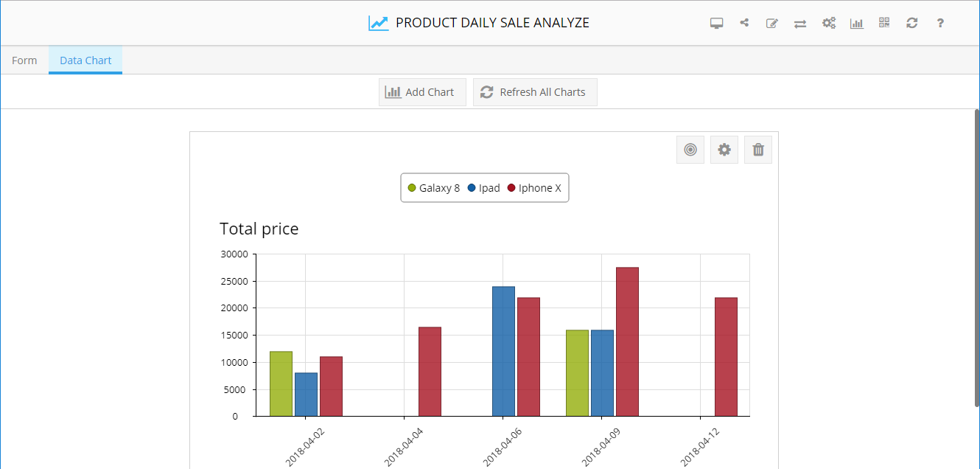Toggle the Galaxy 8 series in the legend
Viewport: 980px width, 469px height.
point(434,188)
